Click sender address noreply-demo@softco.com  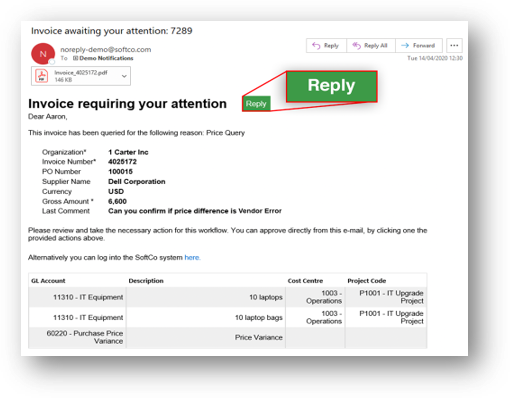click(x=106, y=49)
